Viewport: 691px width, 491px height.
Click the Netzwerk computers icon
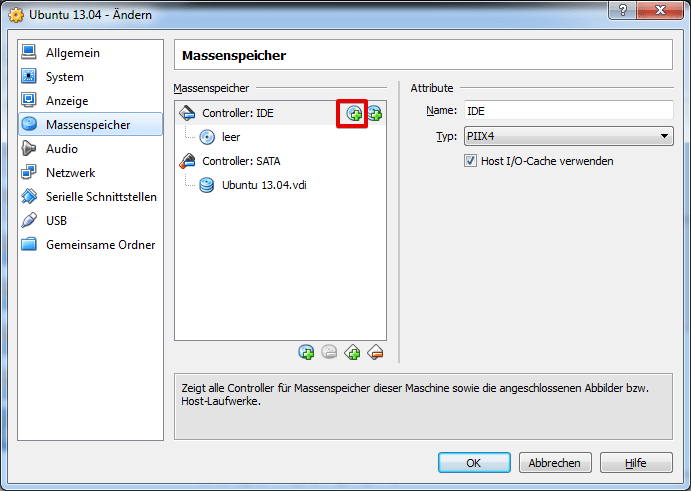[x=29, y=172]
